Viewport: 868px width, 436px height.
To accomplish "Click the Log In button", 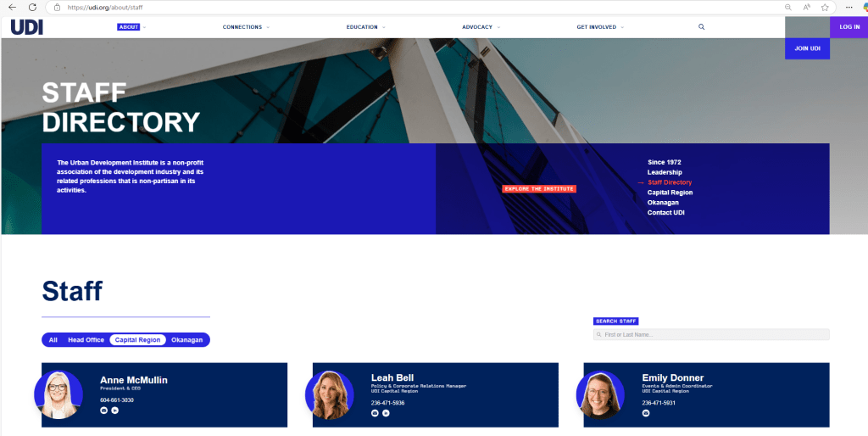I will point(849,27).
